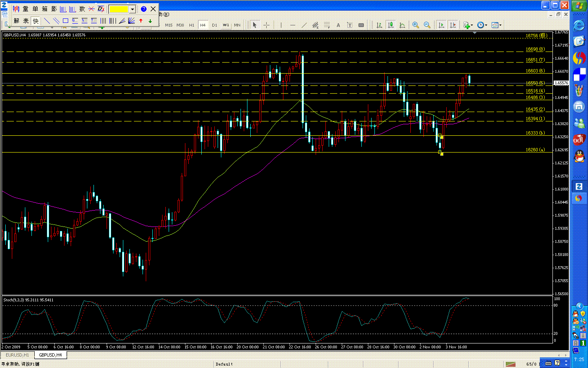Toggle chart shift
Viewport: 588px width, 368px height.
453,25
